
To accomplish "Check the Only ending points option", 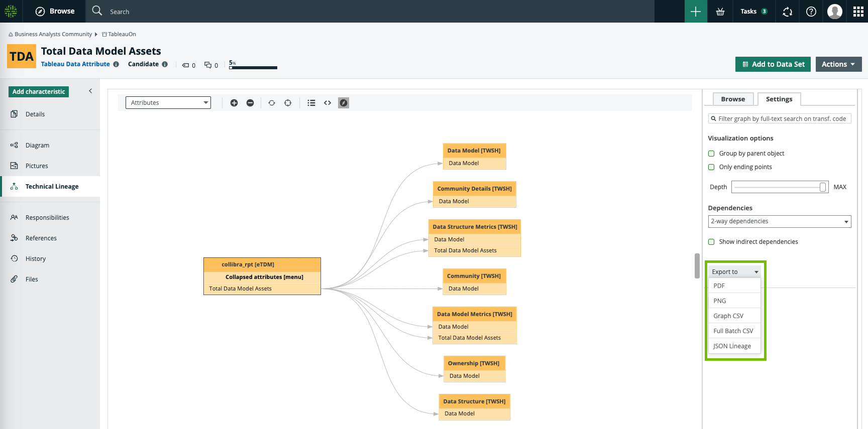I will tap(711, 167).
